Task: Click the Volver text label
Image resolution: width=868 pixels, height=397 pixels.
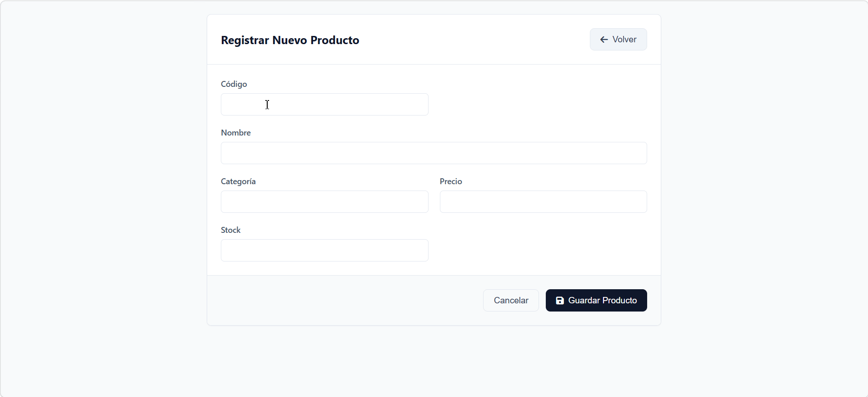Action: (x=624, y=40)
